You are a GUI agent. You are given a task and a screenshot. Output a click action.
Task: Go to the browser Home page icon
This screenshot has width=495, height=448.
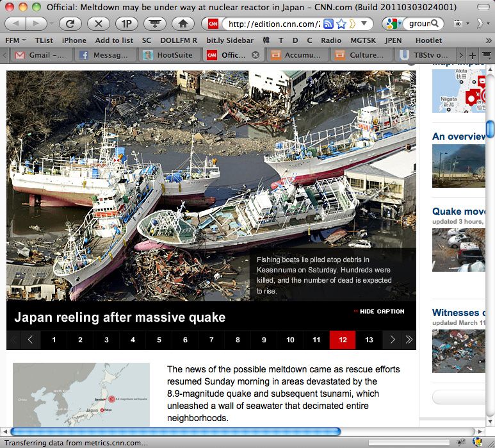[x=183, y=24]
